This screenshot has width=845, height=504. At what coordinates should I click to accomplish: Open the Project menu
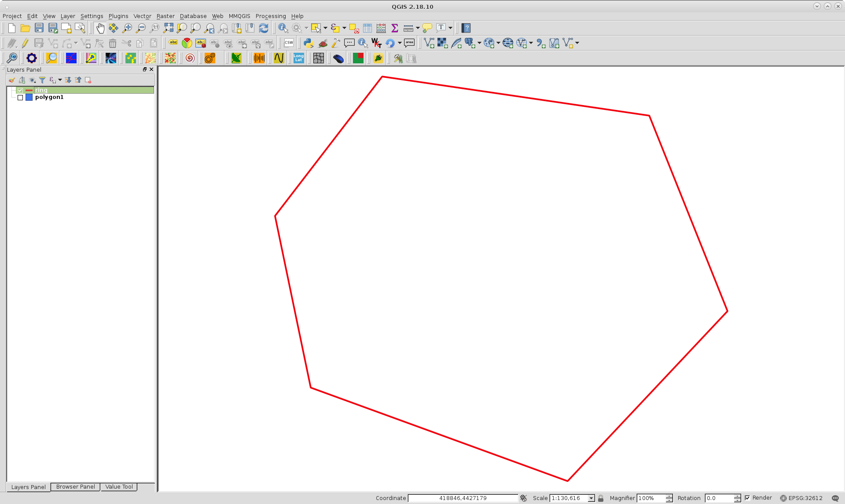12,16
